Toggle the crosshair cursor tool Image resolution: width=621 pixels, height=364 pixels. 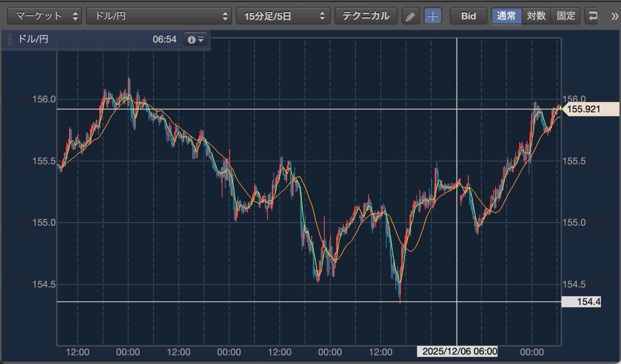(433, 16)
